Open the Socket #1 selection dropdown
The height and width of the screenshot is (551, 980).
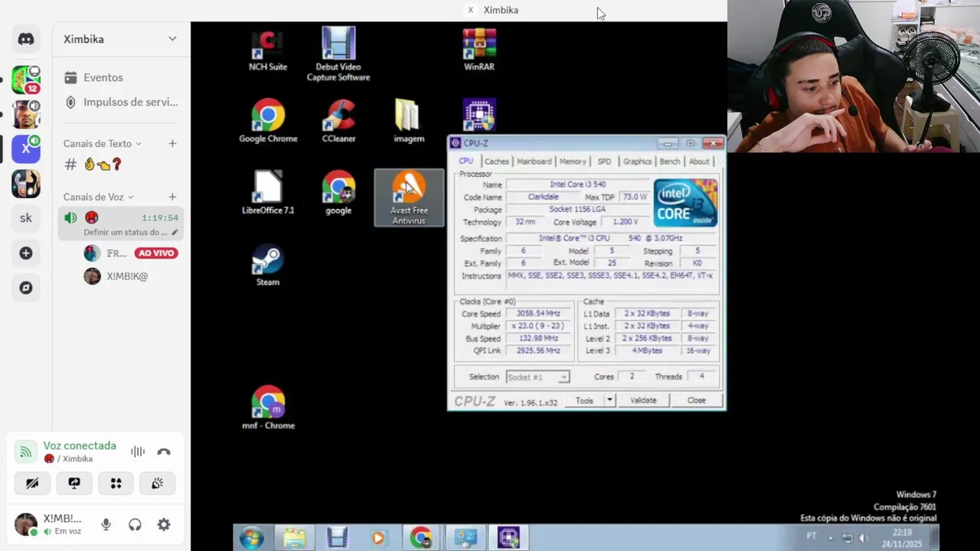(x=537, y=377)
